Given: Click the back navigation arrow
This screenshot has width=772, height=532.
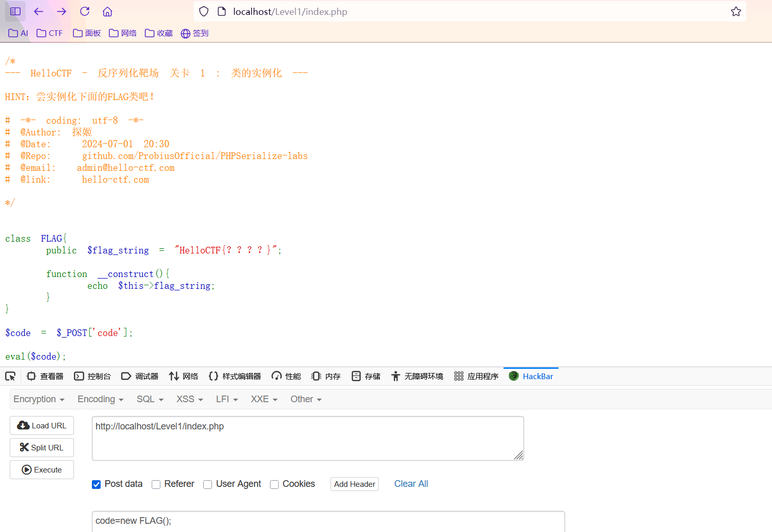Looking at the screenshot, I should point(38,11).
